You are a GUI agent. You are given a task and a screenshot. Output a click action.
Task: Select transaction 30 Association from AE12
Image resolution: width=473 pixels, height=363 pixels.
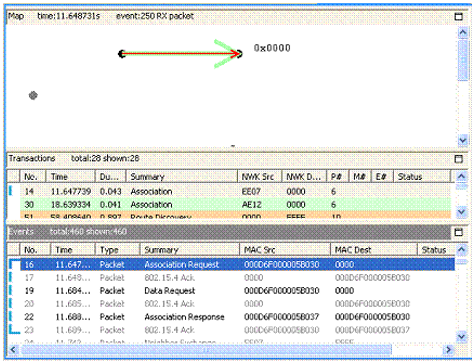pos(235,204)
